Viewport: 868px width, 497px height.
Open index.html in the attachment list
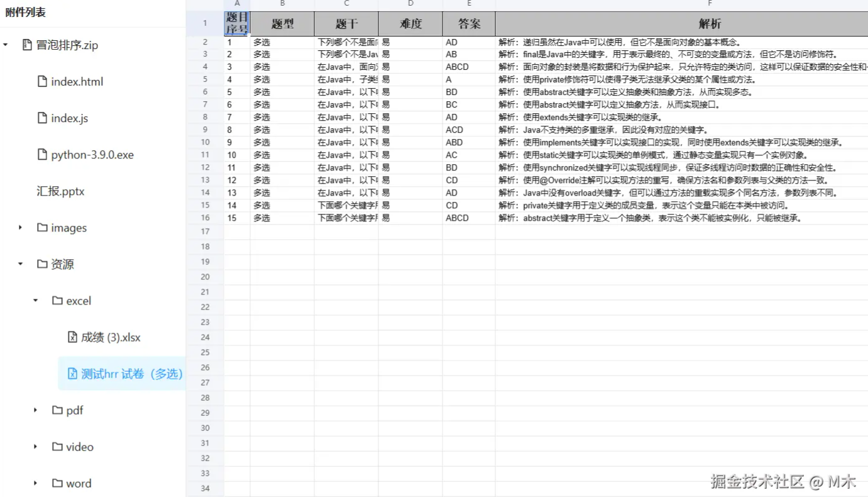(x=77, y=82)
